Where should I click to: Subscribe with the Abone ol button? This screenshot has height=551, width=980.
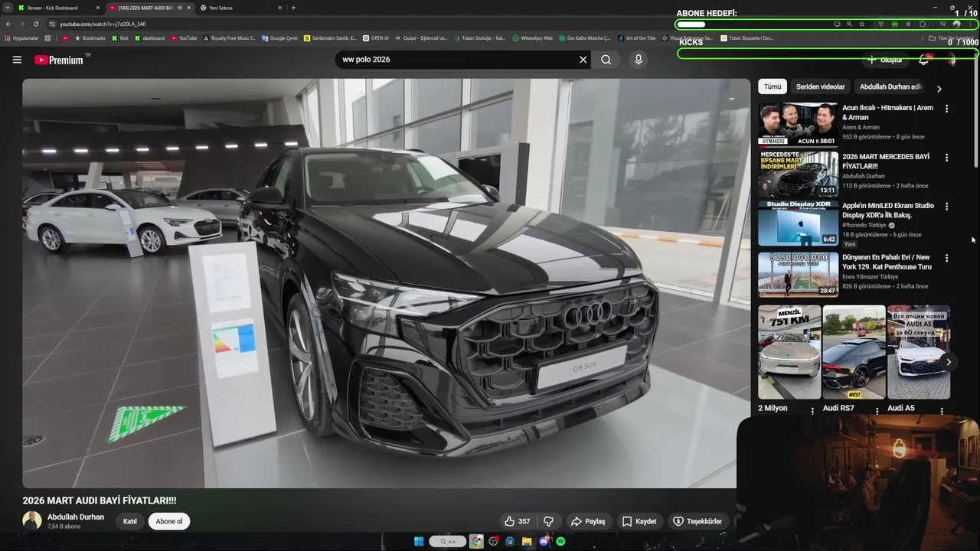coord(169,521)
